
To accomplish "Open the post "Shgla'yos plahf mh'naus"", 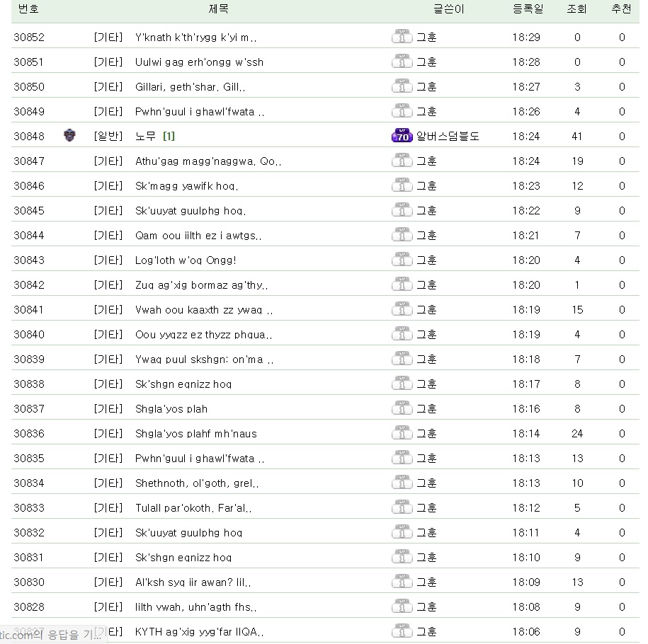I will click(x=196, y=433).
